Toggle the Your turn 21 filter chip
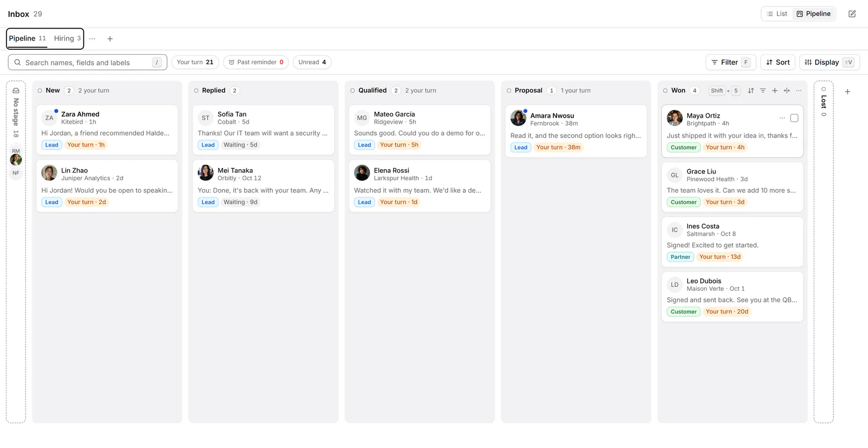Image resolution: width=868 pixels, height=448 pixels. (x=195, y=62)
